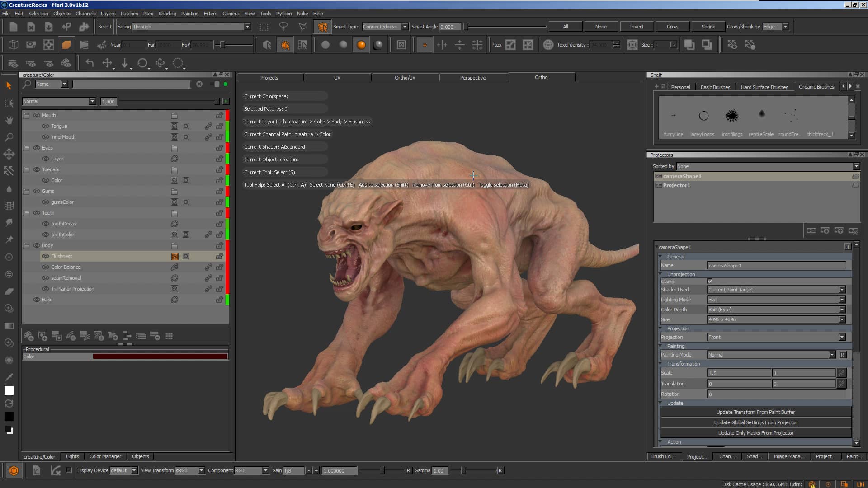Hide the Flushness layer
Viewport: 868px width, 488px height.
(x=45, y=256)
